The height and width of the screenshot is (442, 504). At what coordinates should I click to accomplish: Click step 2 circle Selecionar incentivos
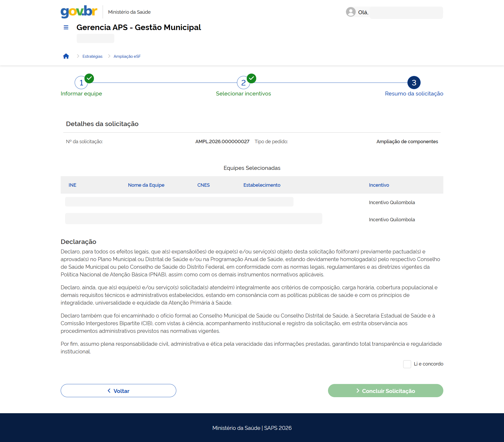coord(243,83)
